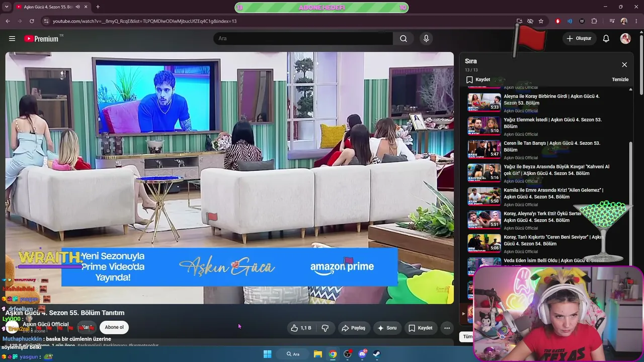
Task: Click the 5:33 duration thumbnail in queue
Action: tap(484, 102)
